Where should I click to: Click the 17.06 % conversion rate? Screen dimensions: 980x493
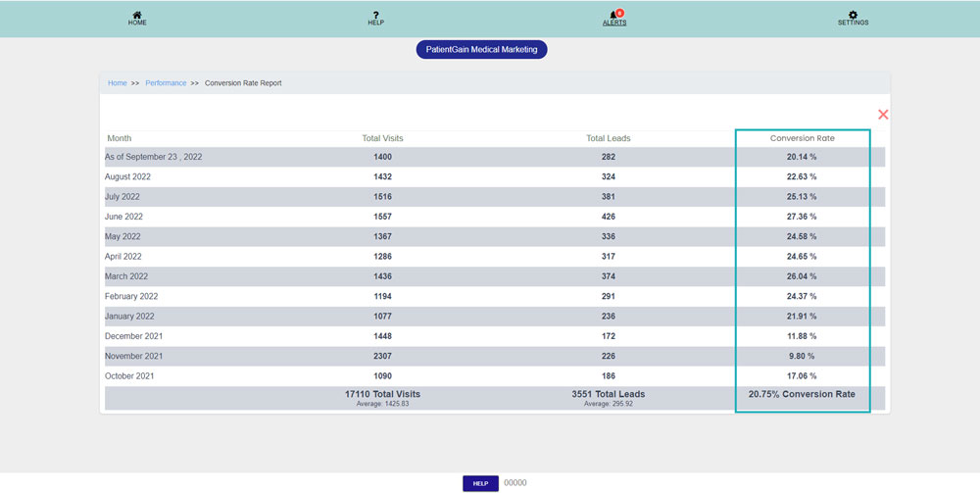pos(802,376)
